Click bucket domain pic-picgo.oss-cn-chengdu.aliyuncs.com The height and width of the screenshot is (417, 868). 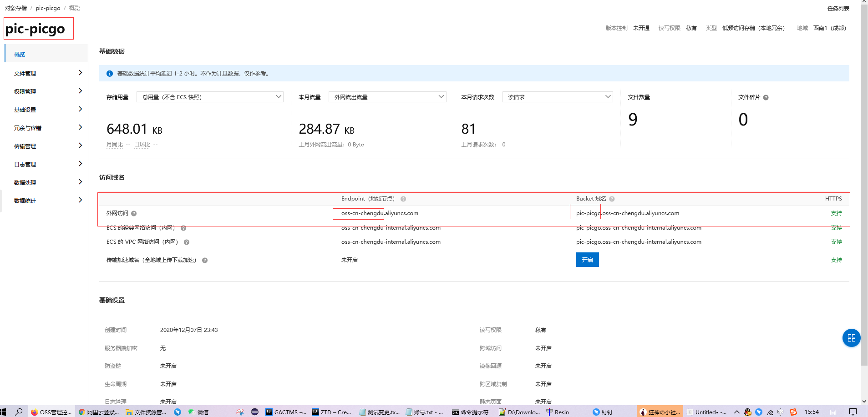(x=628, y=213)
